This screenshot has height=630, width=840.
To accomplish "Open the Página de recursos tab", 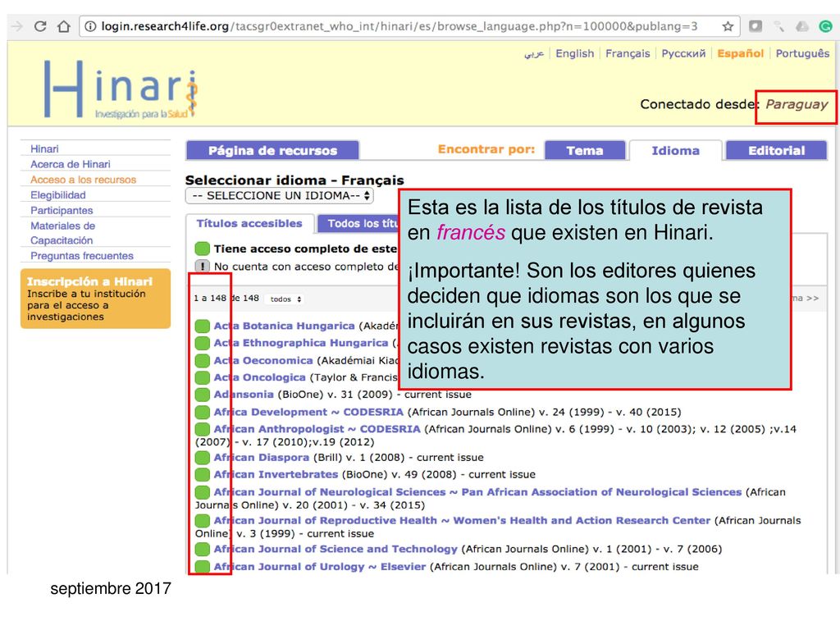I will 272,151.
